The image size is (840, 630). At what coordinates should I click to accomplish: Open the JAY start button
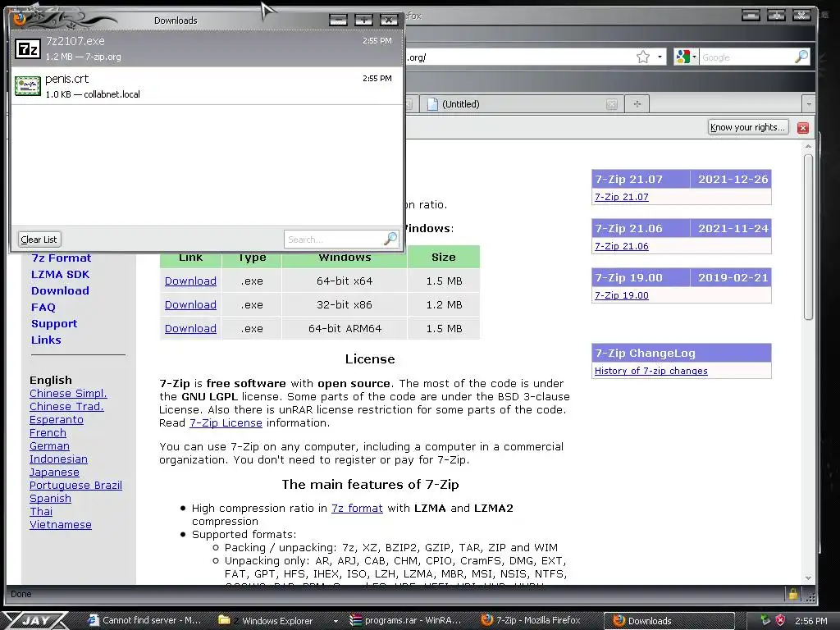click(34, 620)
